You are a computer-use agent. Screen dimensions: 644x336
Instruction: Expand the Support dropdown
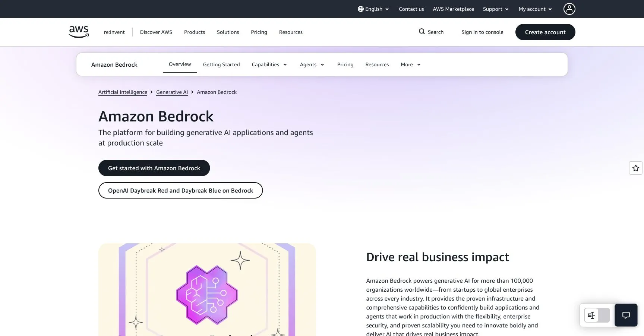(x=496, y=9)
